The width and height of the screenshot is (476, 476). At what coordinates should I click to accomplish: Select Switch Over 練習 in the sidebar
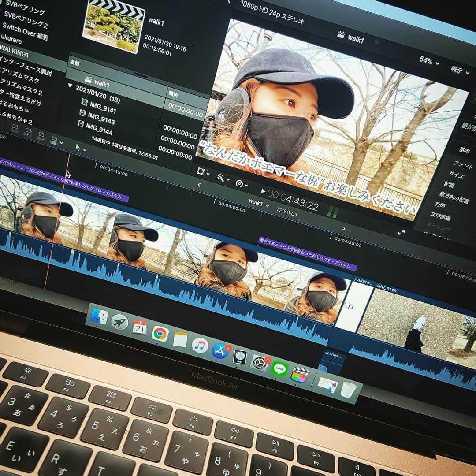25,31
